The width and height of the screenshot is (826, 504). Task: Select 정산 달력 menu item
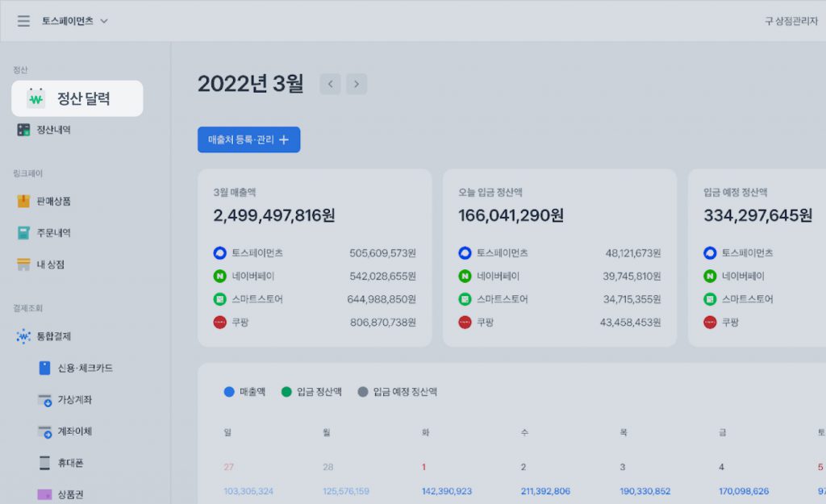pos(77,98)
